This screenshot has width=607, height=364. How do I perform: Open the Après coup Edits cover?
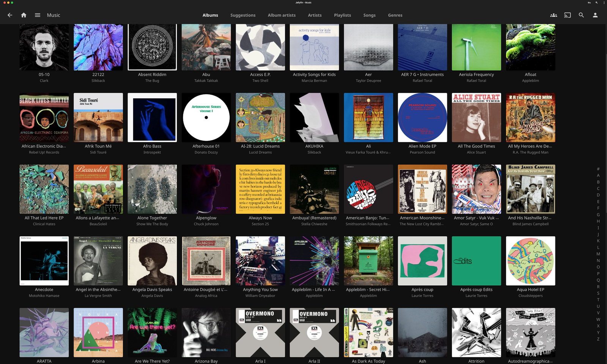click(476, 261)
